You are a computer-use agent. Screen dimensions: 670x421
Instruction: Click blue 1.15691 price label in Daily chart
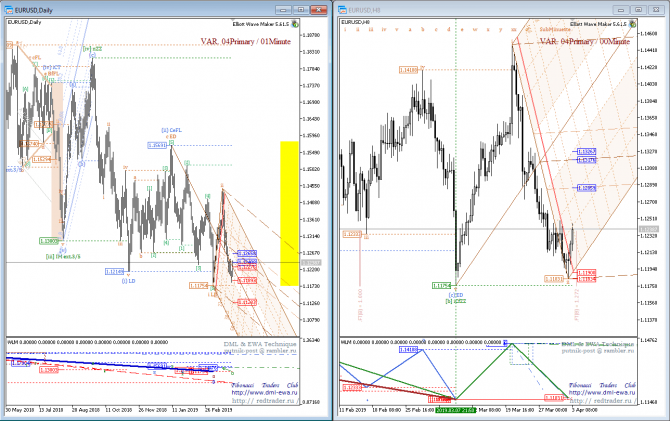tap(157, 145)
